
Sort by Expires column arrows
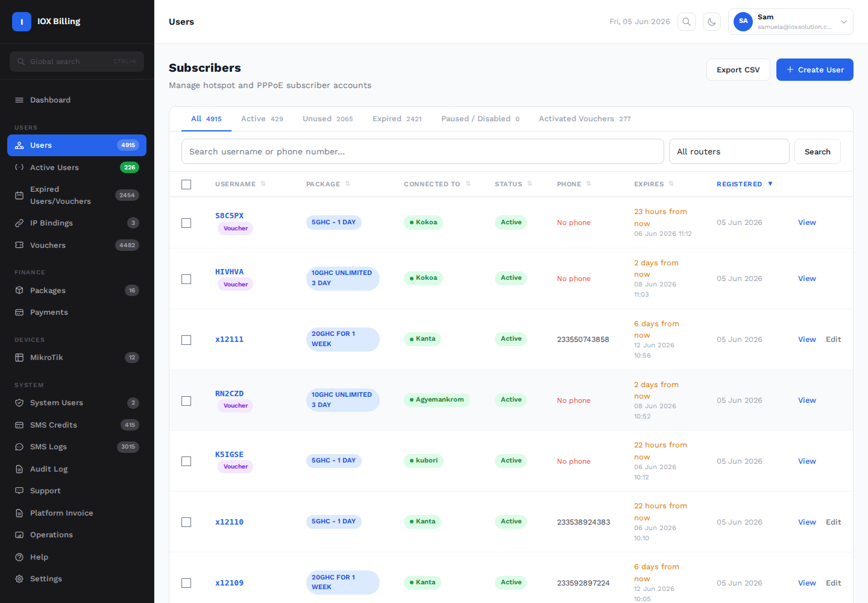pyautogui.click(x=671, y=184)
